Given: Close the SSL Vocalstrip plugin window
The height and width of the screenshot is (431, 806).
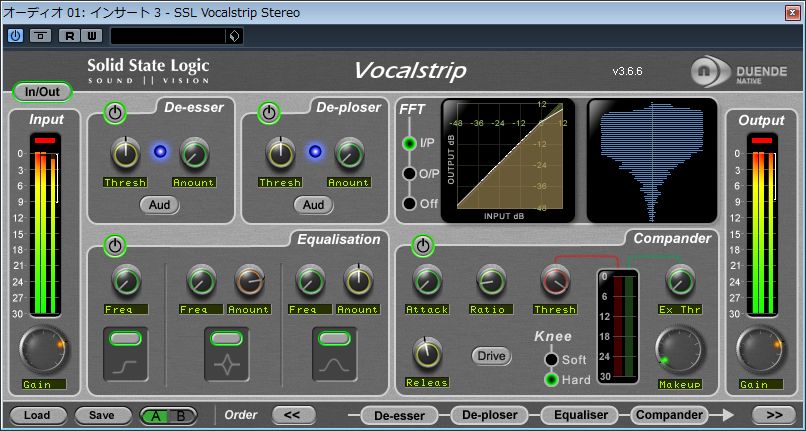Looking at the screenshot, I should [793, 13].
